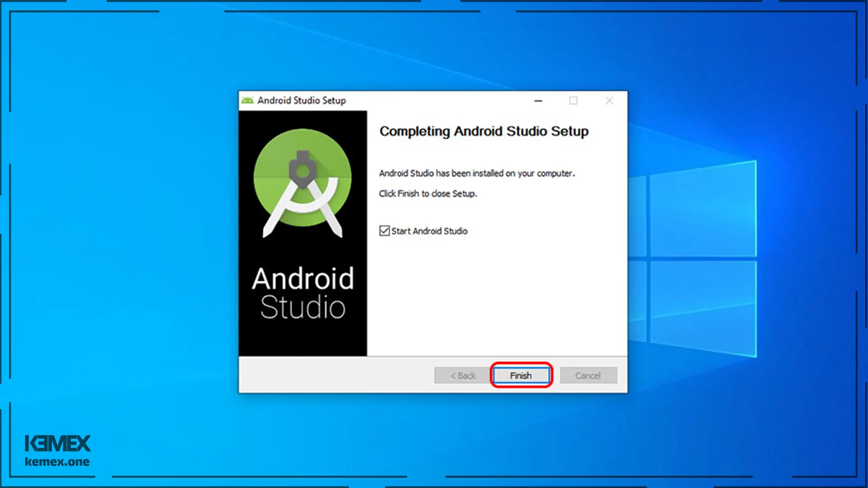
Task: Click the Android Studio Setup title bar icon
Action: click(x=247, y=100)
